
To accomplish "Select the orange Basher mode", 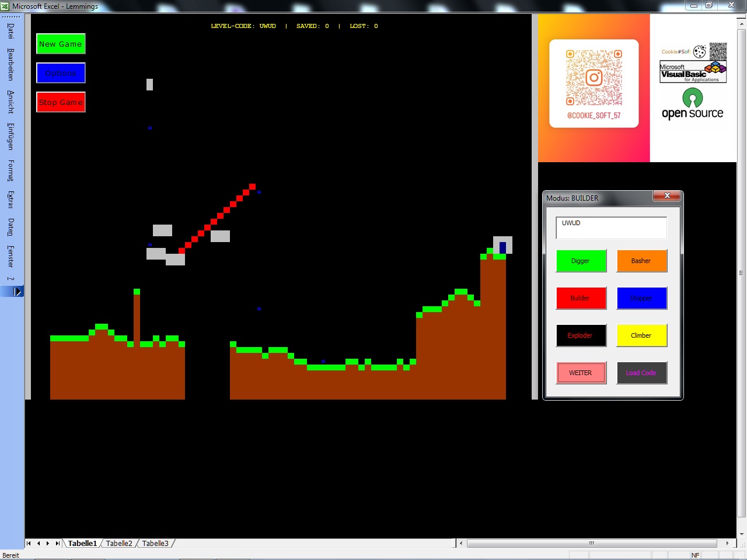I will (642, 261).
